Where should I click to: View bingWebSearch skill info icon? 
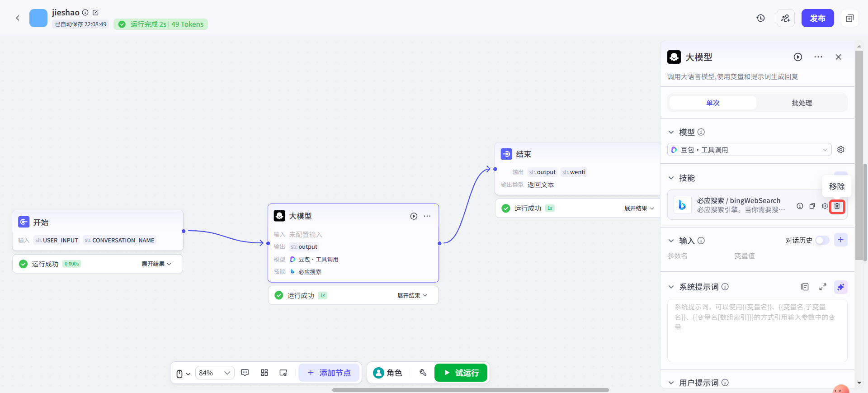point(800,206)
